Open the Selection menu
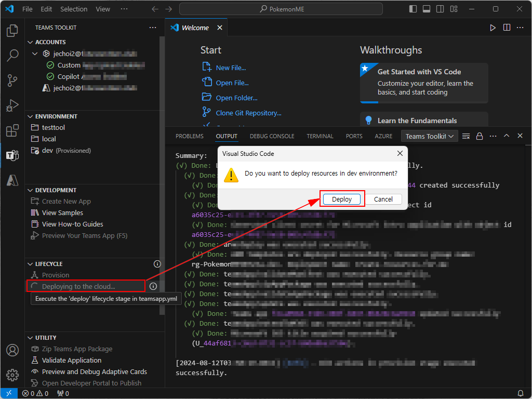532x399 pixels. 74,9
